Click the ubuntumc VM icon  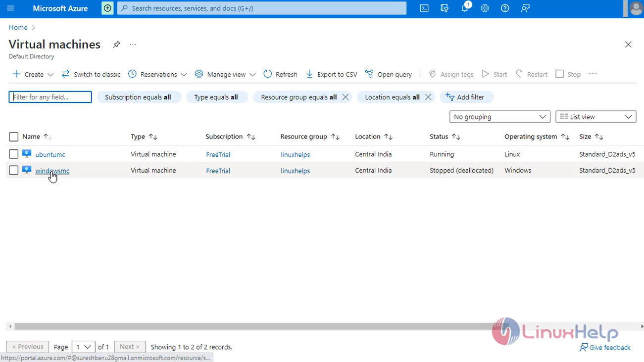[x=27, y=154]
